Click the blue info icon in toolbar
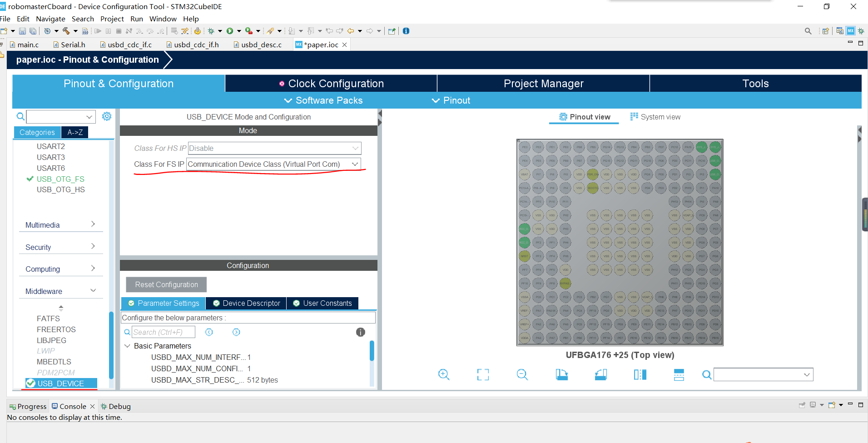This screenshot has width=868, height=443. (x=406, y=31)
